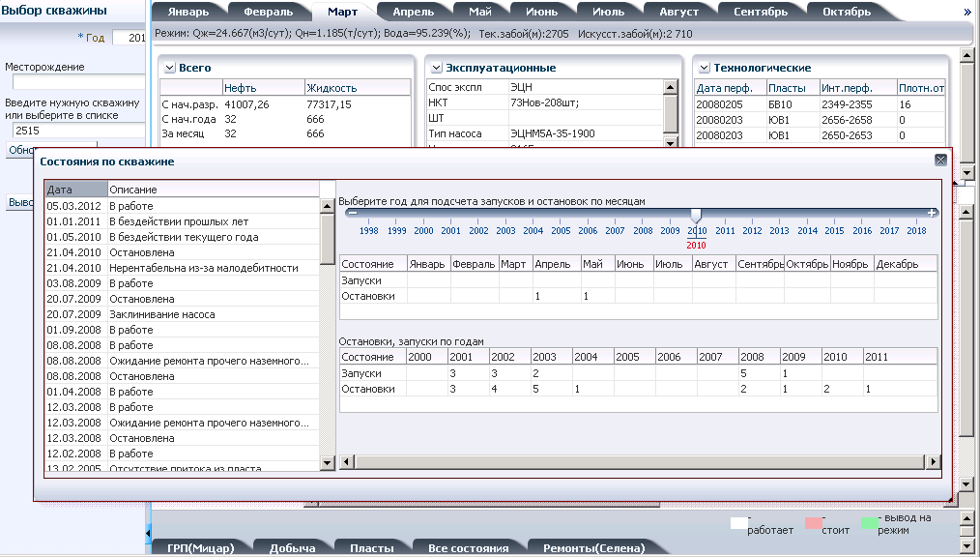Open the Все состояния bottom tab

tap(468, 547)
